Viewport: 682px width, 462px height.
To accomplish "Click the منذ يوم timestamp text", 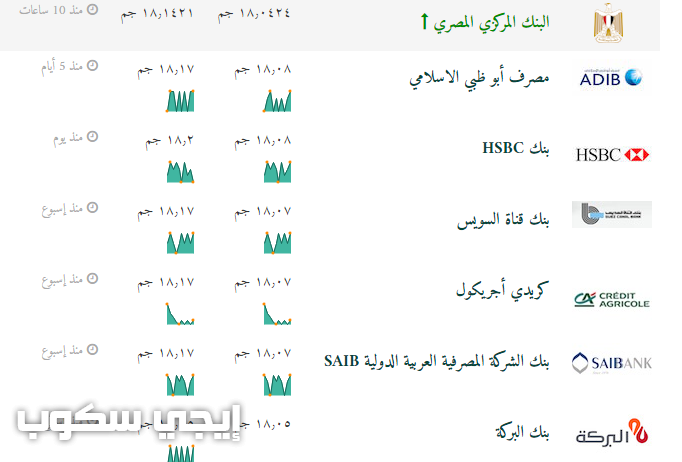I will 68,138.
